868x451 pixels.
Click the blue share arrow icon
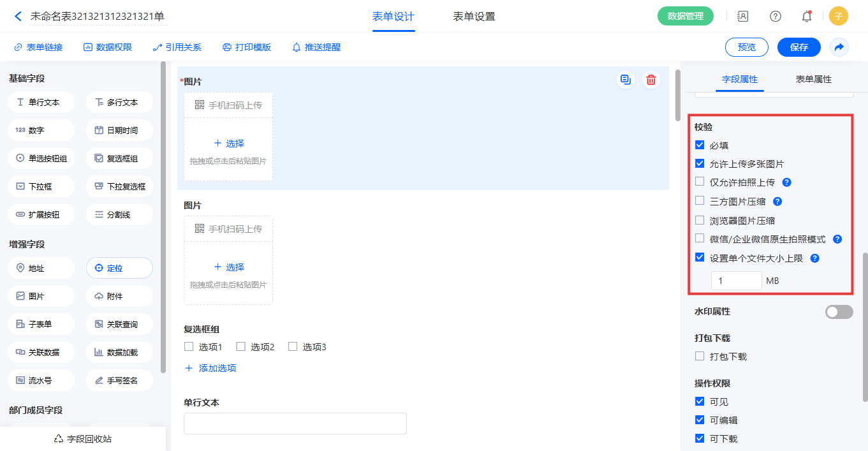click(x=839, y=47)
